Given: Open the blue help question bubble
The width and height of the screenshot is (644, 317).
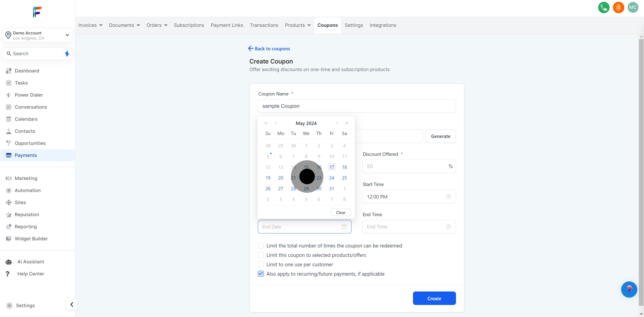Looking at the screenshot, I should coord(629,289).
